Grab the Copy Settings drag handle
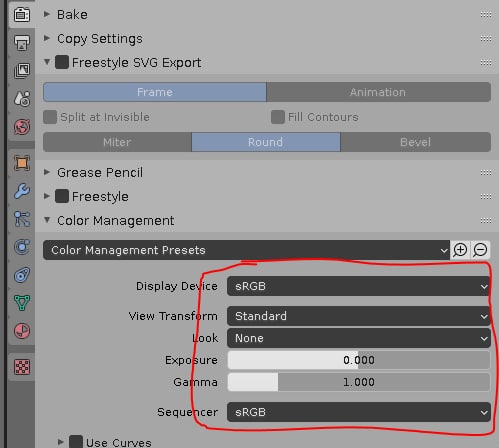The height and width of the screenshot is (448, 499). 486,39
